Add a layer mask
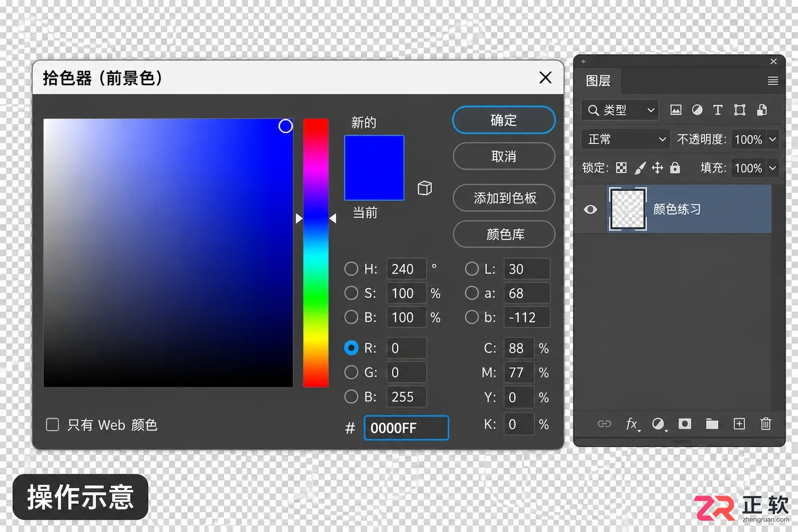The height and width of the screenshot is (532, 798). [685, 424]
